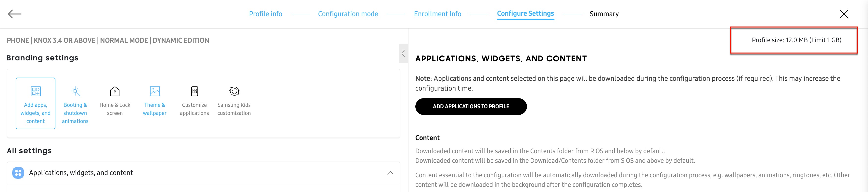Viewport: 868px width, 192px height.
Task: Go to Enrollment Info step
Action: point(437,14)
